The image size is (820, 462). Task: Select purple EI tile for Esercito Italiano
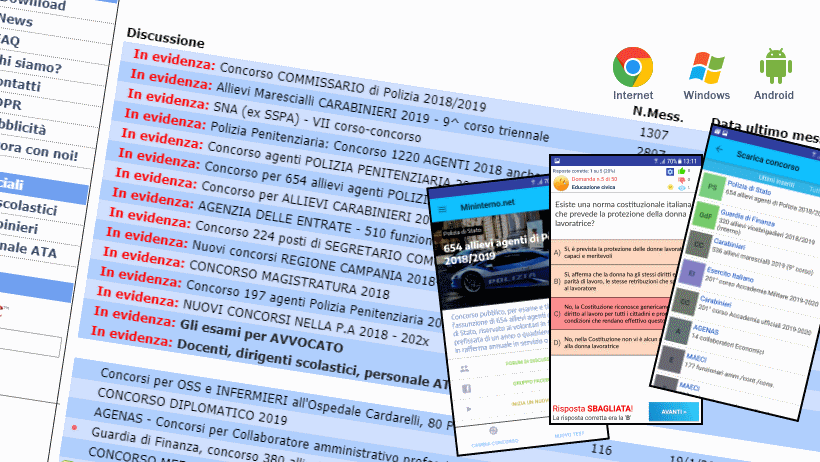(x=691, y=273)
